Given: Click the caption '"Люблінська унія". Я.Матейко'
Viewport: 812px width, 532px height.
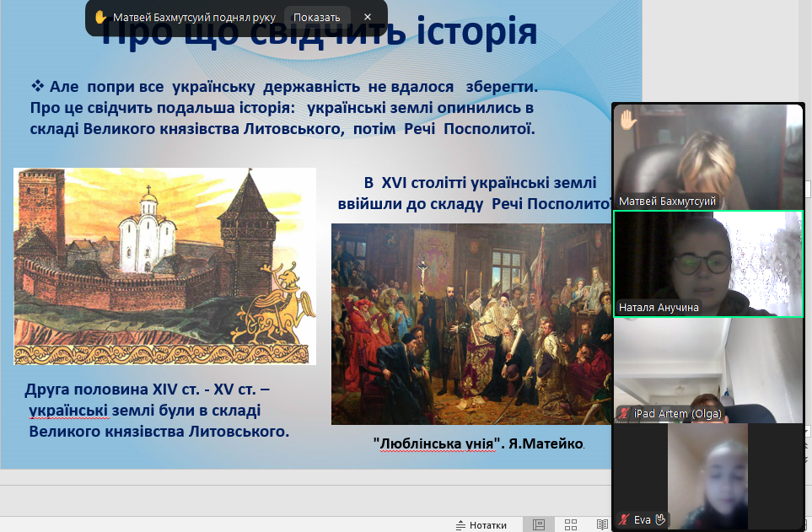Looking at the screenshot, I should click(x=479, y=444).
